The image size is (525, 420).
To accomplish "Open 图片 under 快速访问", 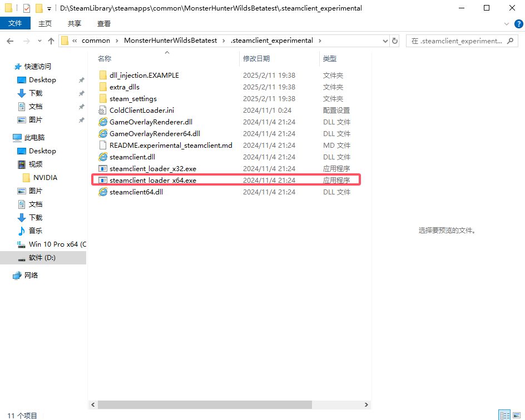I will coord(36,119).
